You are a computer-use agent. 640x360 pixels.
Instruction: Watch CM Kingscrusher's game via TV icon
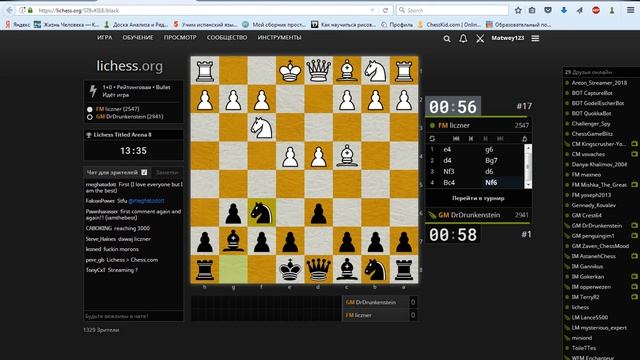[634, 144]
